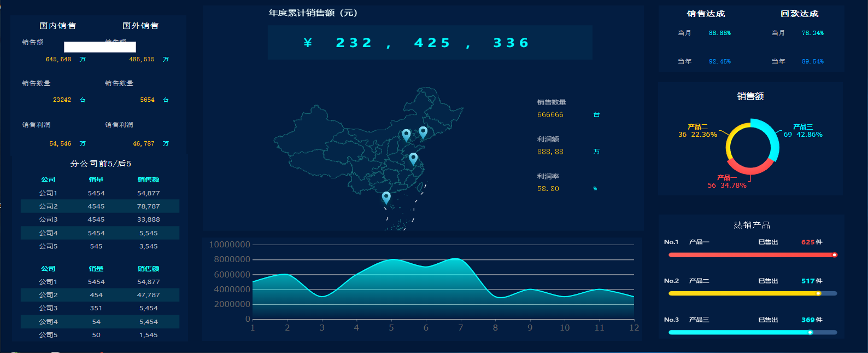
Task: Select the table cell 33,888
Action: pos(149,219)
